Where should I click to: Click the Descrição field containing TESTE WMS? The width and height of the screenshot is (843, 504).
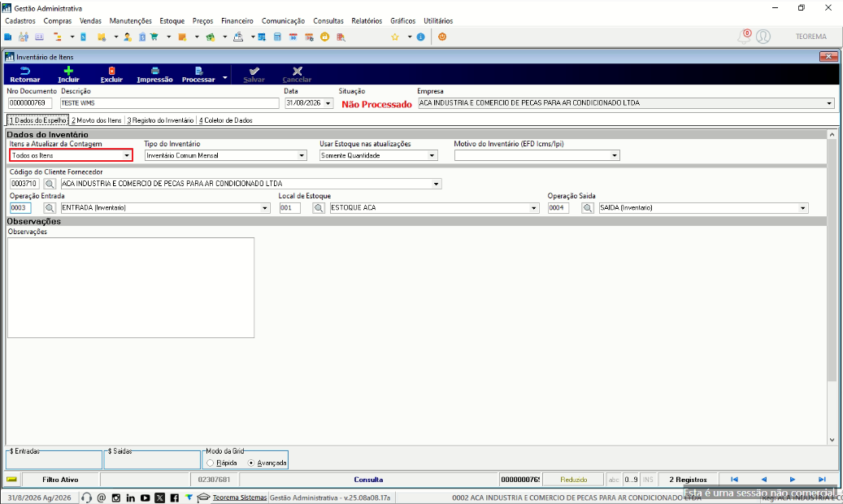pos(169,103)
